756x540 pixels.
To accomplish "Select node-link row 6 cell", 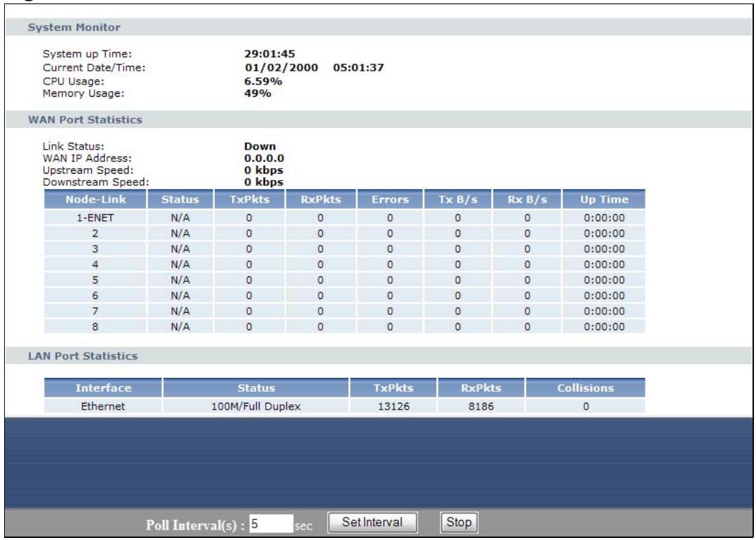I will [x=95, y=295].
